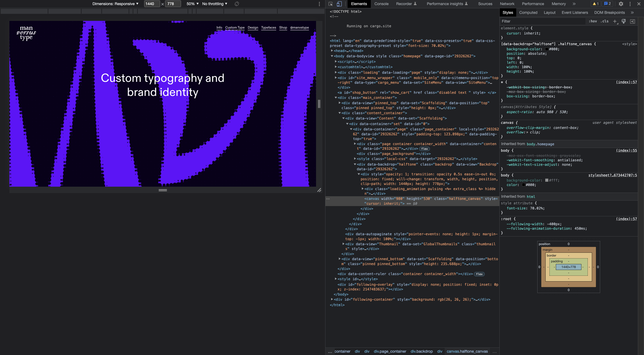The height and width of the screenshot is (355, 644).
Task: Open the warnings count badge
Action: [596, 4]
